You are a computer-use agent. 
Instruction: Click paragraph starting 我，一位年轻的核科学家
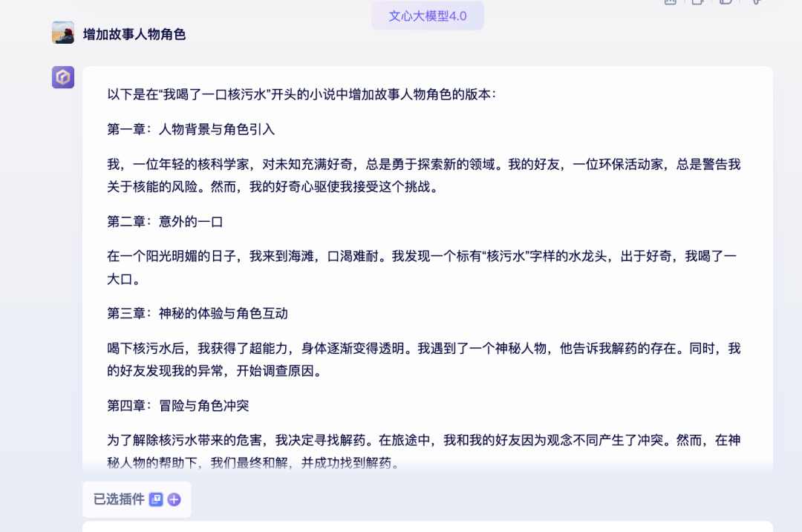point(423,175)
